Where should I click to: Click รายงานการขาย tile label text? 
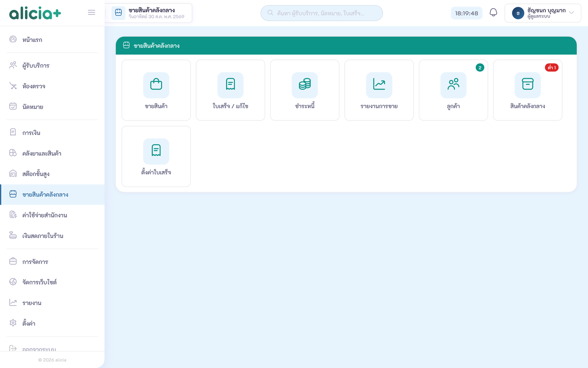[x=379, y=106]
